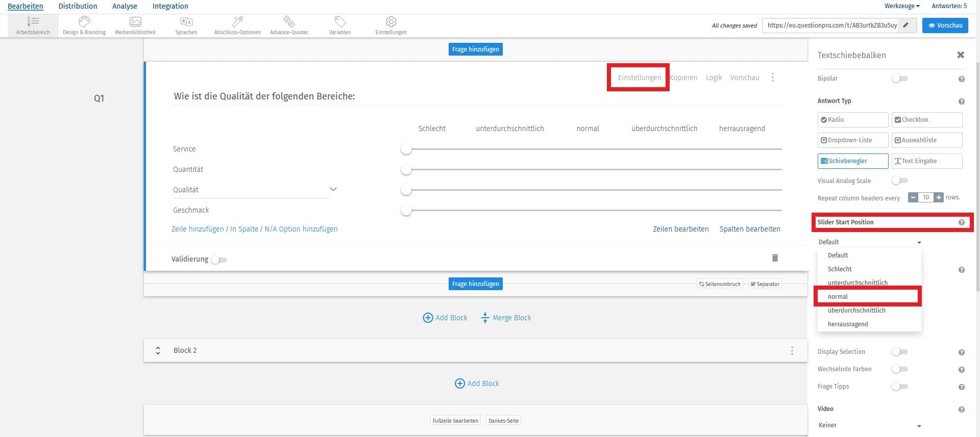The height and width of the screenshot is (437, 980).
Task: Click Add Block below Frage hinzufügen
Action: (x=445, y=318)
